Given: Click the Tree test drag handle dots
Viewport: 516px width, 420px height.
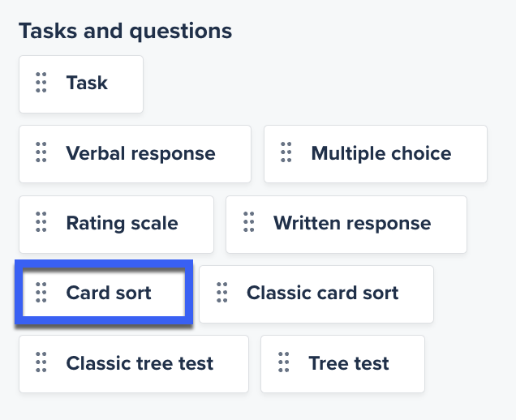Looking at the screenshot, I should [284, 363].
